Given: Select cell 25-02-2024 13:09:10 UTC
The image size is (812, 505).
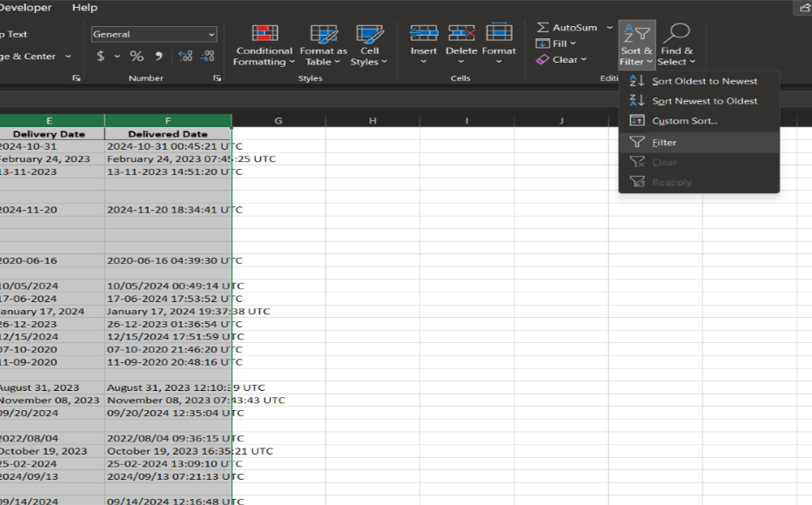Looking at the screenshot, I should (168, 463).
